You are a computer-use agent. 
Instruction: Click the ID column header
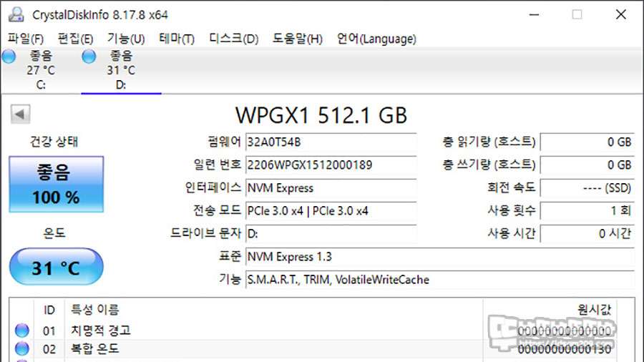tap(49, 310)
